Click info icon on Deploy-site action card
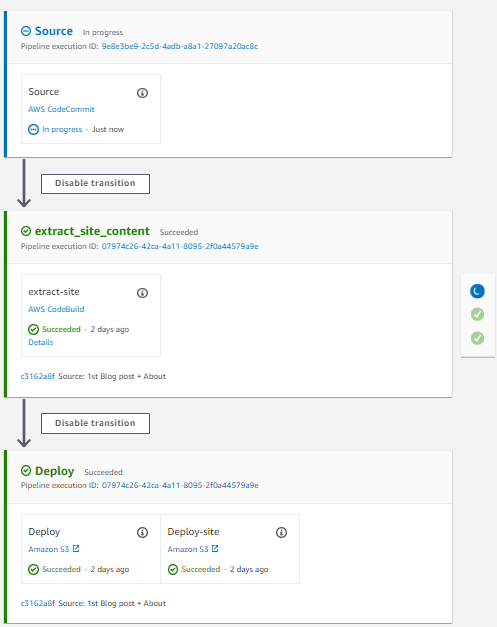This screenshot has width=497, height=627. coord(281,533)
